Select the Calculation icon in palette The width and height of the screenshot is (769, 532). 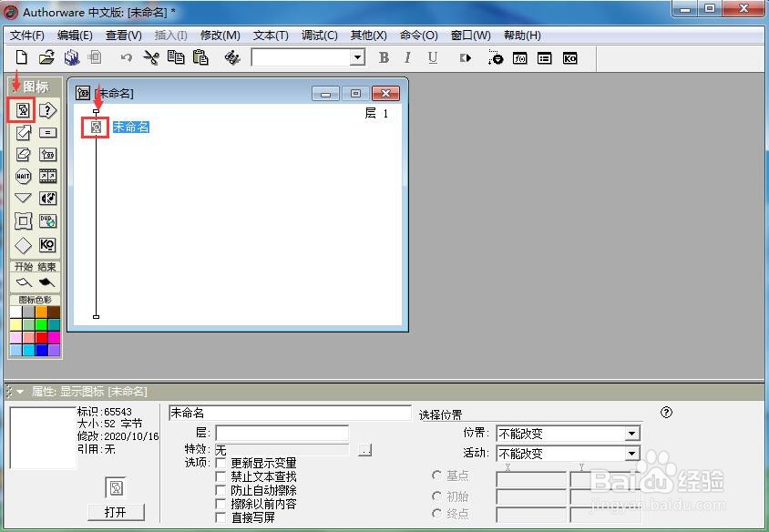(x=47, y=132)
